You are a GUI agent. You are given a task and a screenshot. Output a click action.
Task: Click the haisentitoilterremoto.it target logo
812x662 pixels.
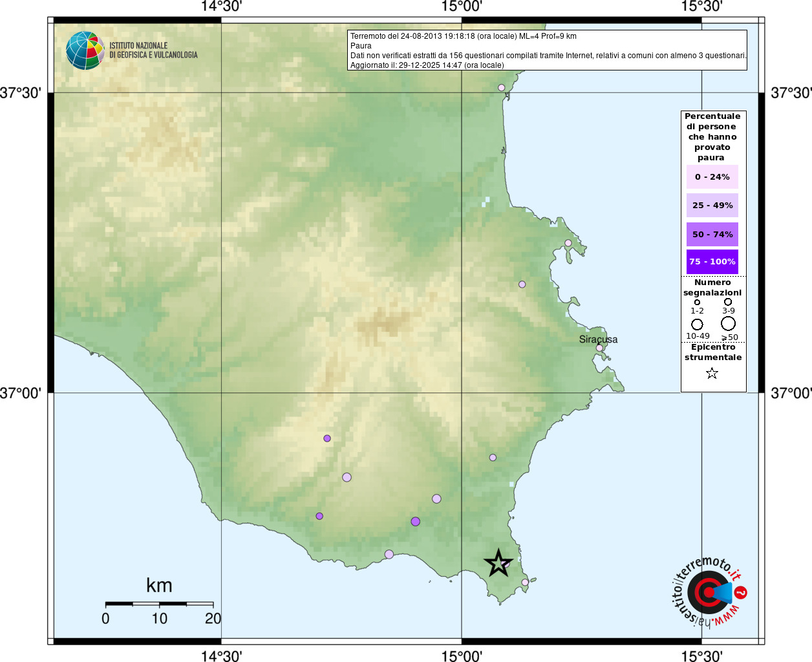[709, 592]
